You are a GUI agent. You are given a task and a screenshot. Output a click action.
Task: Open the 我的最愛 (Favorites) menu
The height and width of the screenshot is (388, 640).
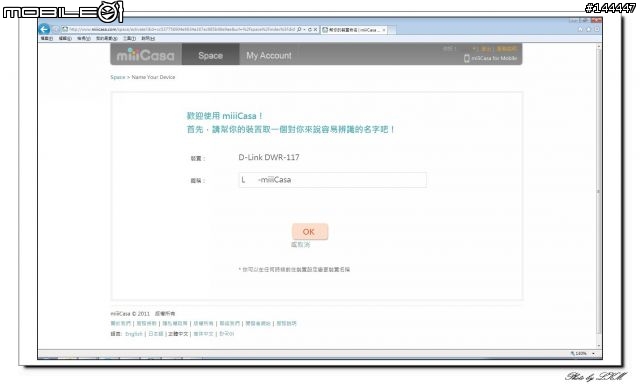107,38
